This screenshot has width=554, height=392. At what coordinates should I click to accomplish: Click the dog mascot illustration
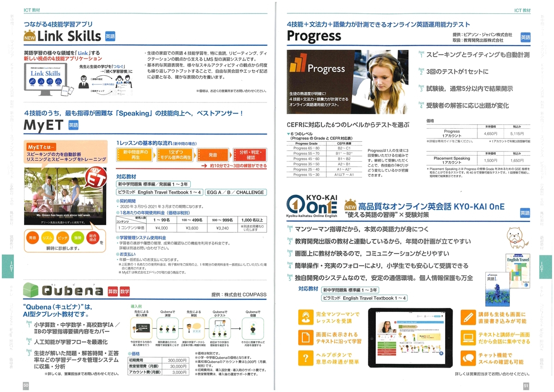(517, 238)
